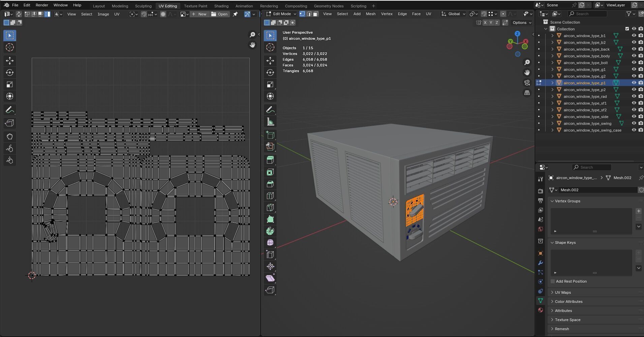Select the Scale tool in 3D viewport
The image size is (644, 337).
coord(270,84)
